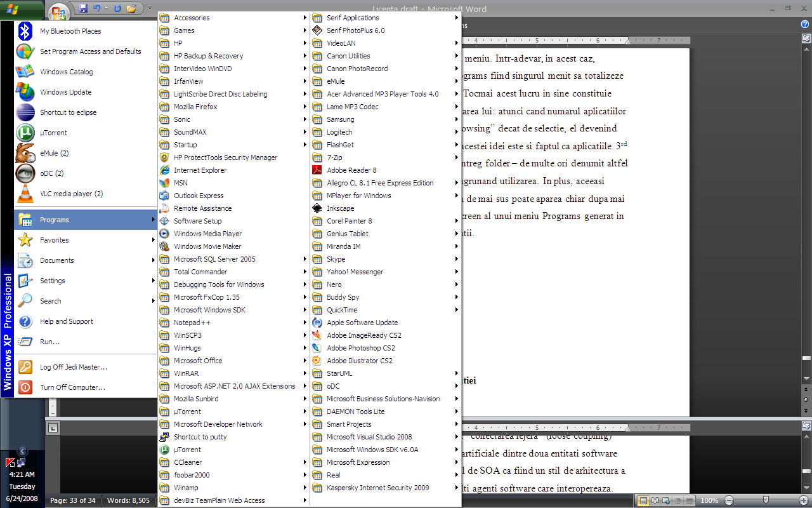Click the Internet Explorer icon in Programs
The image size is (812, 508).
pos(164,170)
